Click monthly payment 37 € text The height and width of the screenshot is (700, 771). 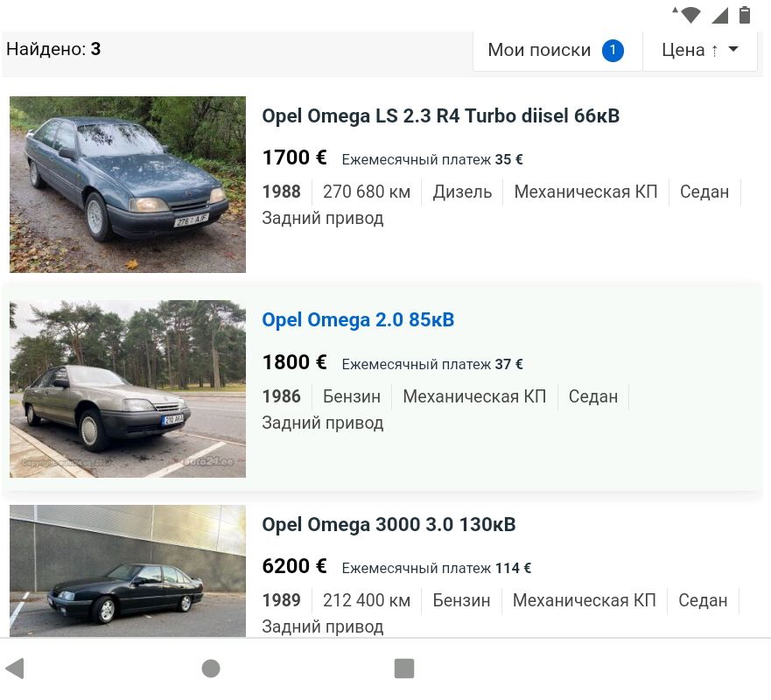tap(432, 364)
